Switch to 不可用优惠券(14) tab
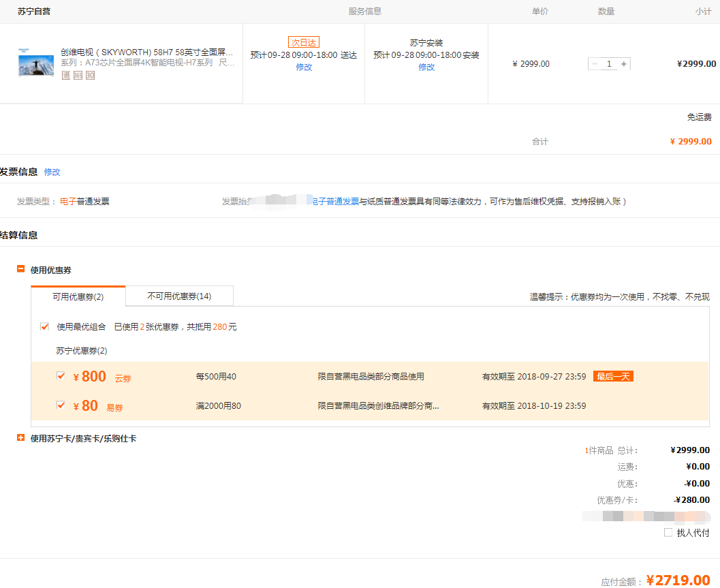 (179, 296)
